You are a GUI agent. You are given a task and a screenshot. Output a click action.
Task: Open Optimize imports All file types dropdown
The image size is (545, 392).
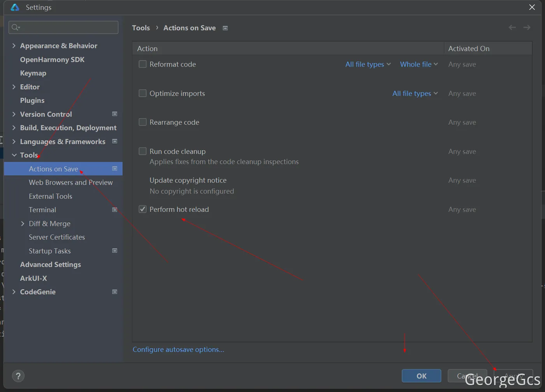tap(415, 93)
